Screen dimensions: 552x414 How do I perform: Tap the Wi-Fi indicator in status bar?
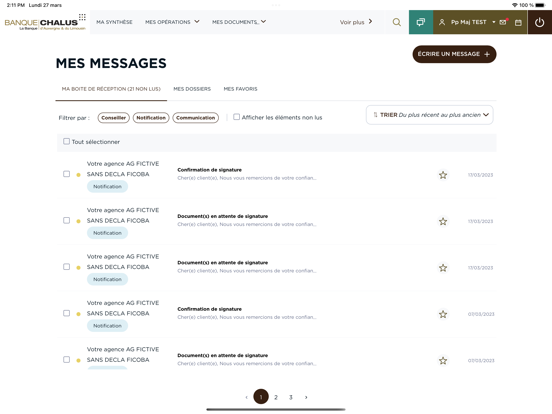tap(515, 5)
